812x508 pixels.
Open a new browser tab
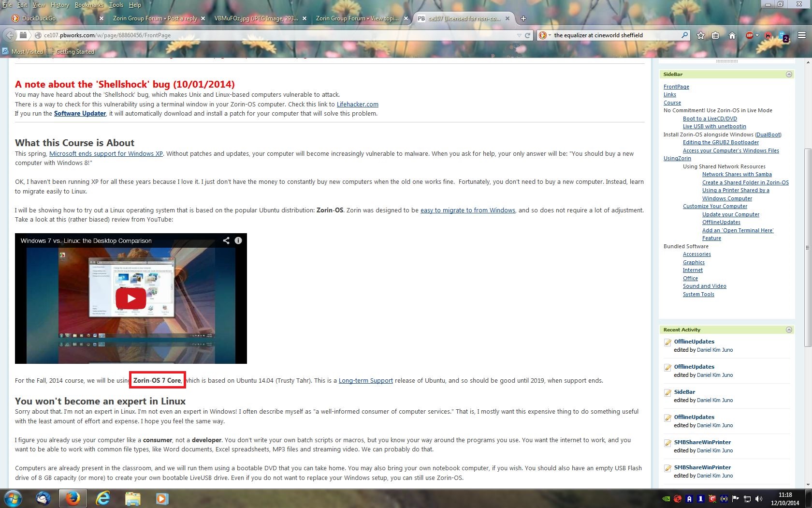[x=523, y=18]
